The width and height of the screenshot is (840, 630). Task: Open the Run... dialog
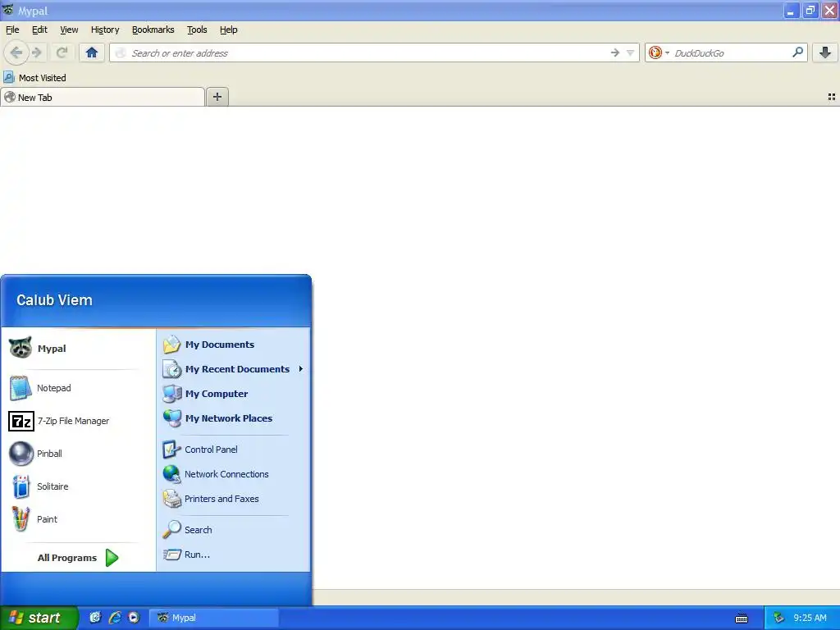pos(233,555)
